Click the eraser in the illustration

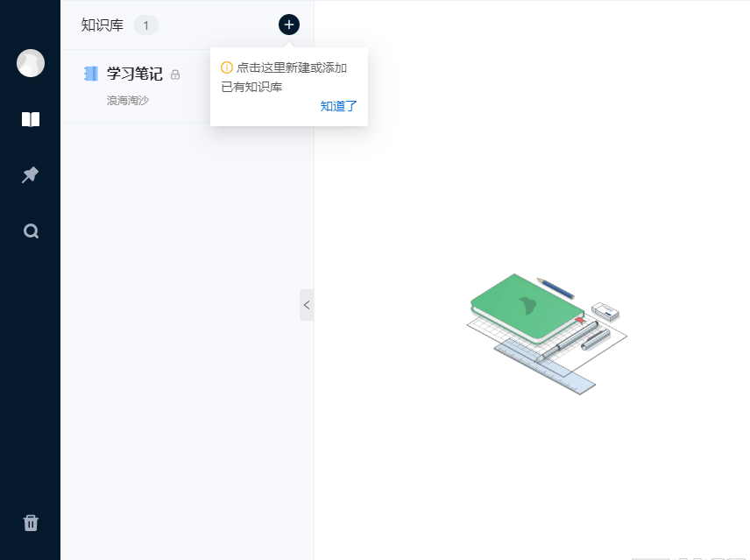(605, 310)
